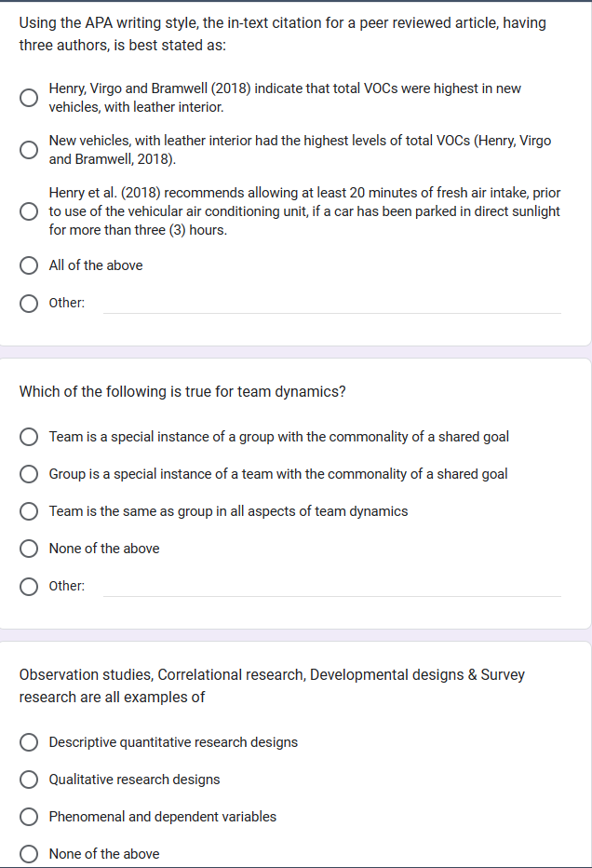Pick 'None of the above' for team dynamics

[29, 549]
